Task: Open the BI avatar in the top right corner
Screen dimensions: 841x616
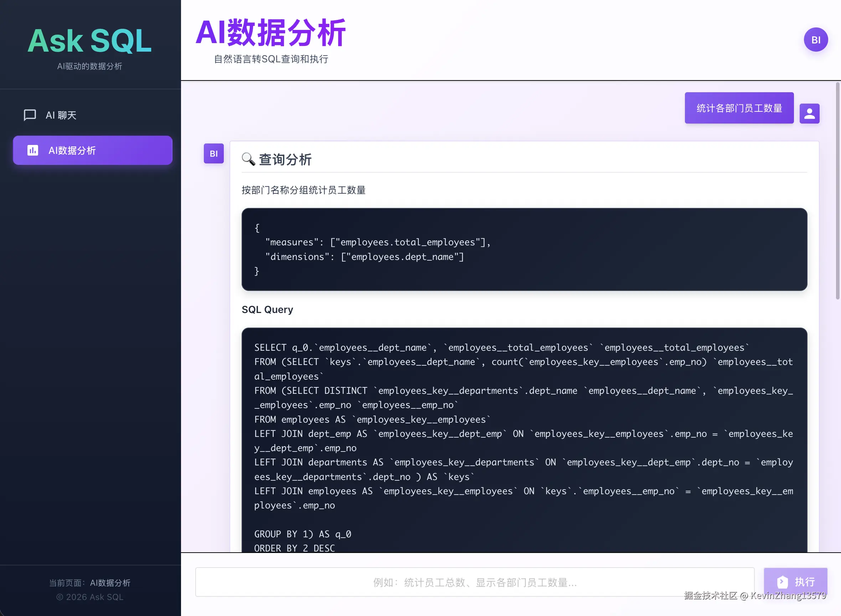Action: tap(816, 40)
